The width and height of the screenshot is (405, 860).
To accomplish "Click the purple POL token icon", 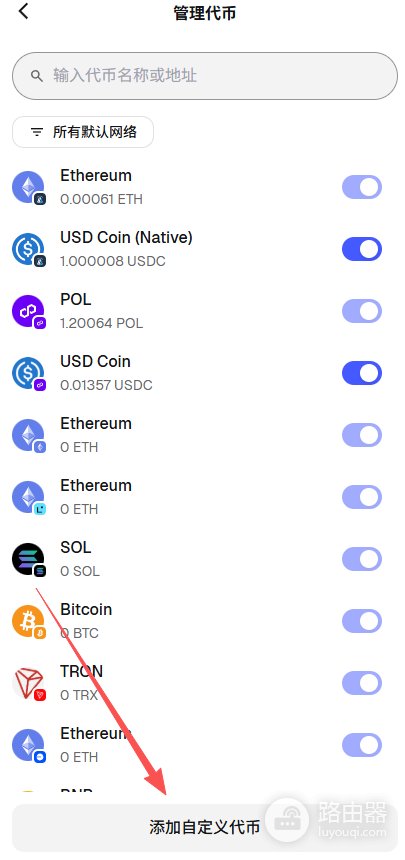I will [29, 311].
